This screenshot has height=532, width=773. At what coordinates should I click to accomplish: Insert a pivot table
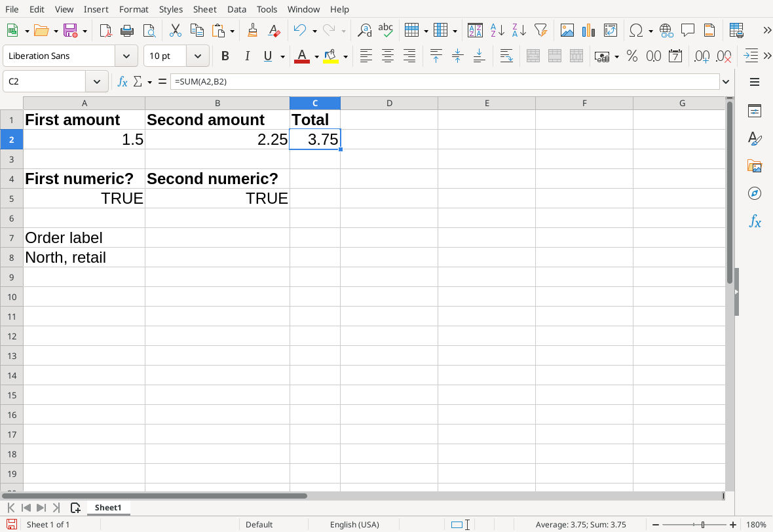point(611,31)
